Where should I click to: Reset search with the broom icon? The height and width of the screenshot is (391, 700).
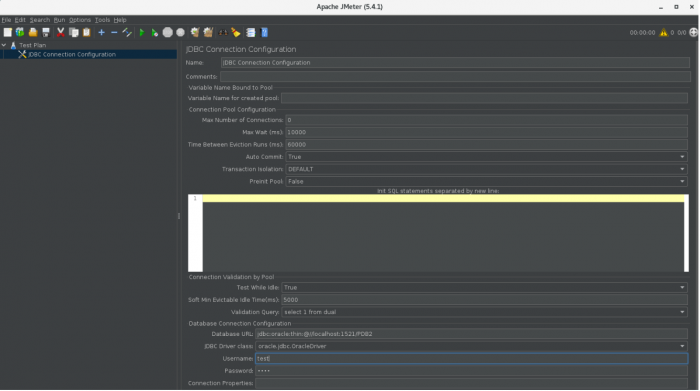pyautogui.click(x=236, y=33)
